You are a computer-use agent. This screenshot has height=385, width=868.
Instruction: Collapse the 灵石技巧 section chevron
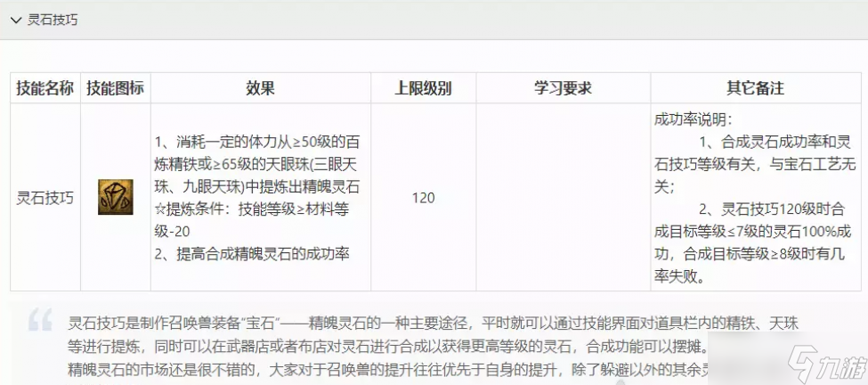point(16,20)
